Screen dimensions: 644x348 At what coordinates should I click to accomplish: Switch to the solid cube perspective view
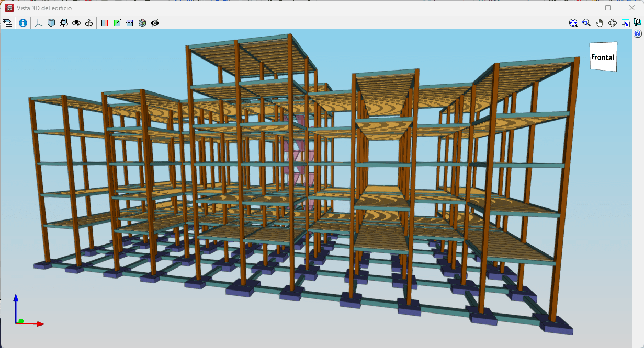[51, 23]
